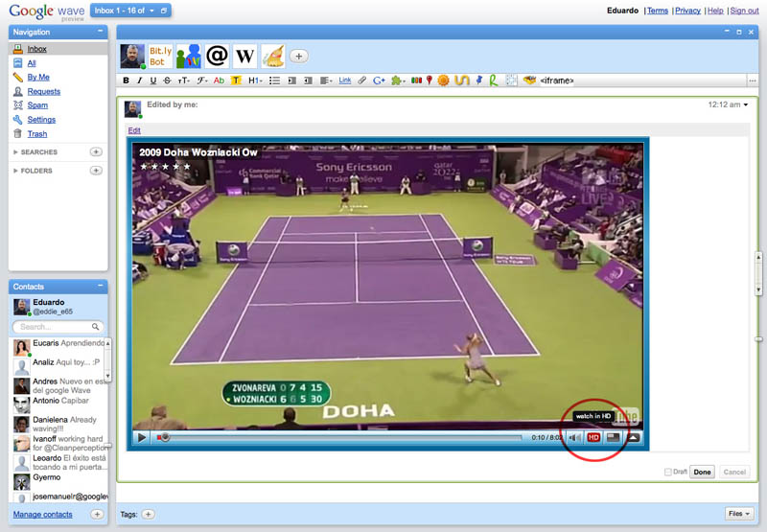
Task: Insert a bulleted list
Action: pos(274,81)
